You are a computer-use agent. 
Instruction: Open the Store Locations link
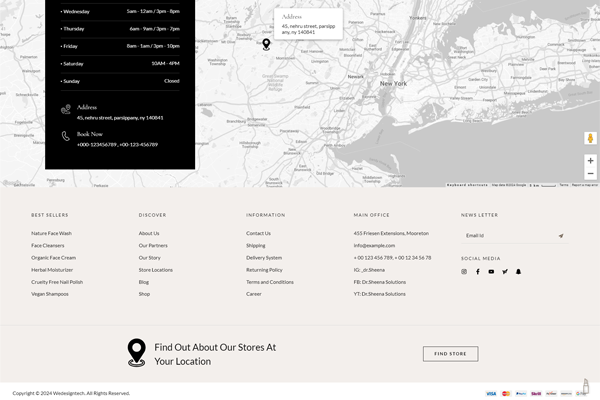[155, 270]
